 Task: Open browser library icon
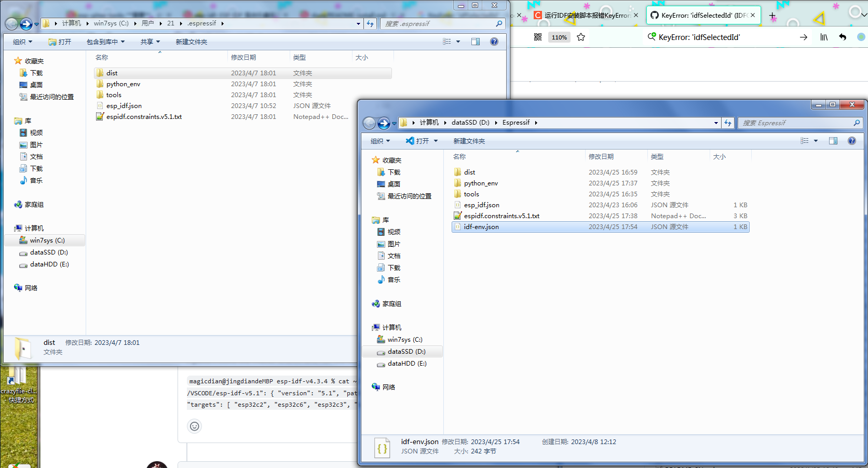(824, 37)
